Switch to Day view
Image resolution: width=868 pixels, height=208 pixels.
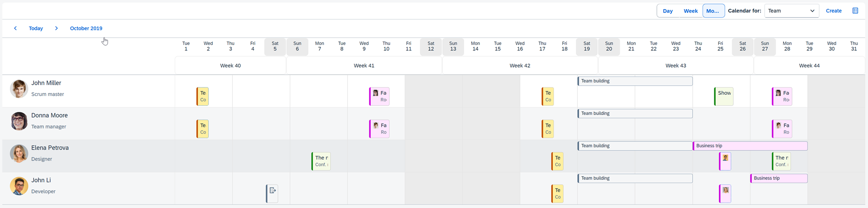[668, 11]
